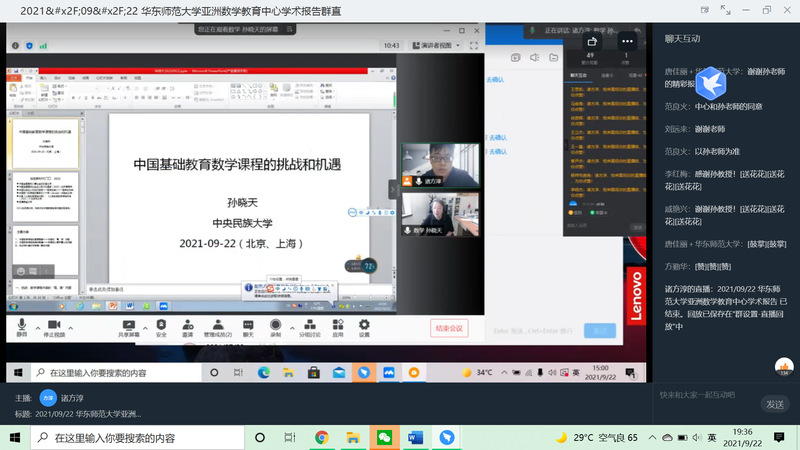Image resolution: width=800 pixels, height=450 pixels.
Task: Click blue 发送 button in DingTalk chat
Action: [x=599, y=331]
